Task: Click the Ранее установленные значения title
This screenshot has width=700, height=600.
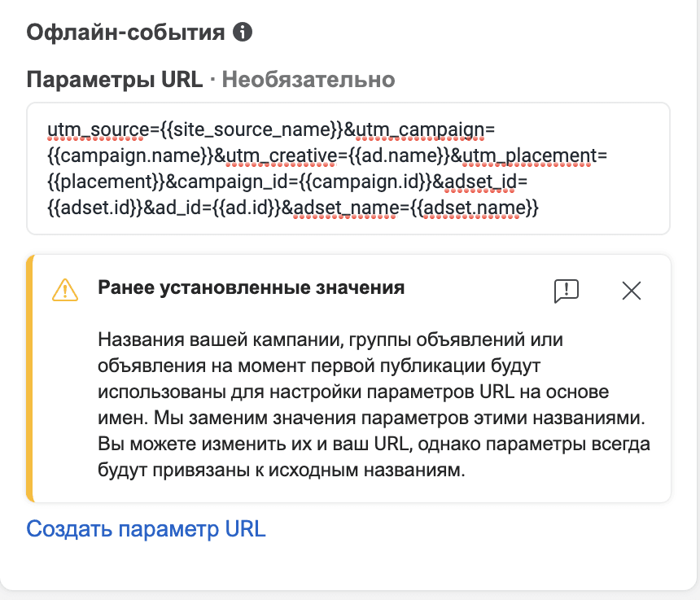Action: (251, 288)
